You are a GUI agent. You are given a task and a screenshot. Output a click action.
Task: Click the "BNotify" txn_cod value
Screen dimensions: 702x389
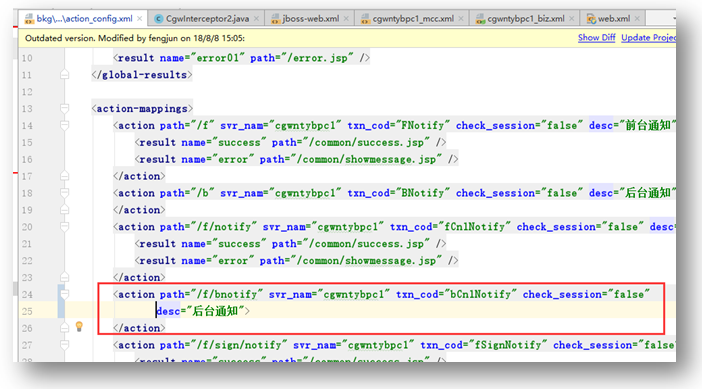422,193
